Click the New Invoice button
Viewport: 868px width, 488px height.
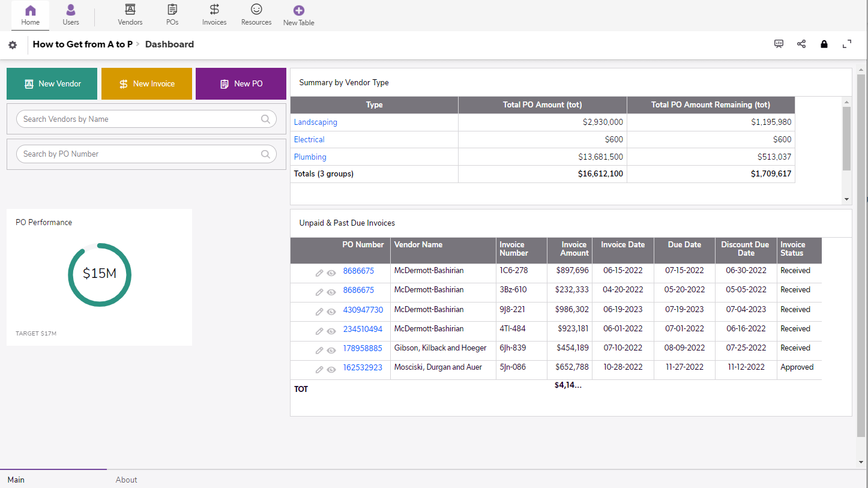point(146,83)
